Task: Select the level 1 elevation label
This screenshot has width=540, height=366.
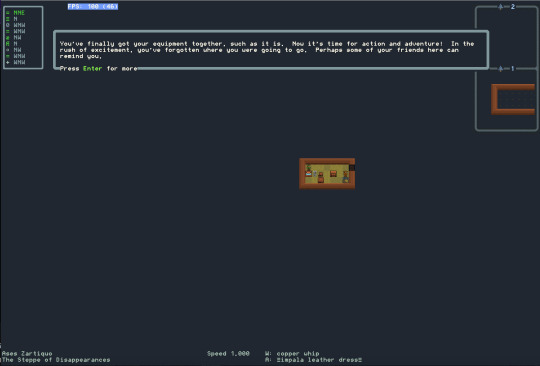Action: [x=513, y=69]
